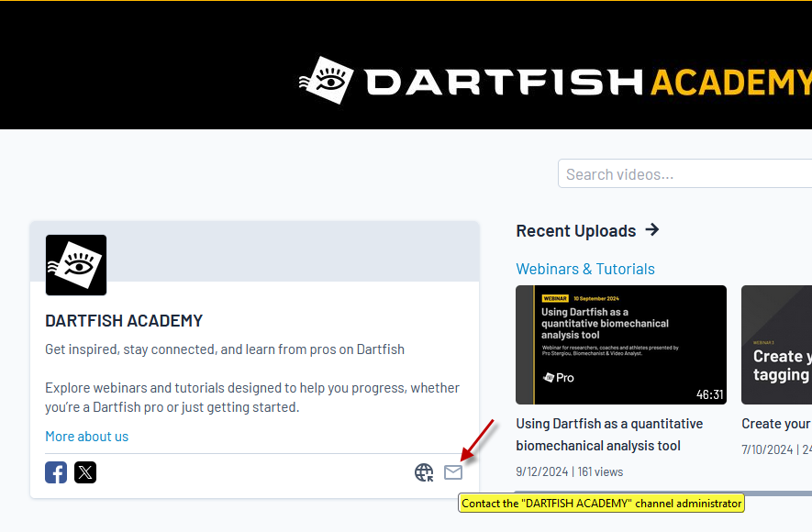Click the '9/12/2024 | 161 views' text
The image size is (812, 532).
pyautogui.click(x=569, y=472)
